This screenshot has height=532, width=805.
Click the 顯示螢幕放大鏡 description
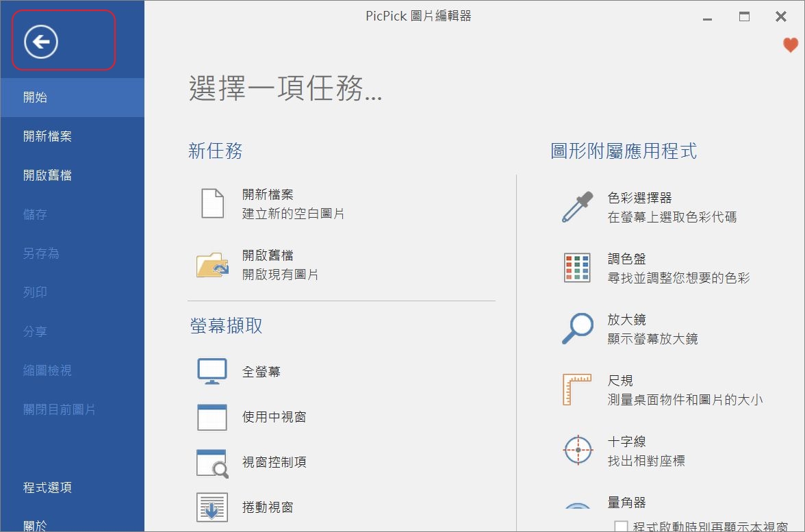pos(652,338)
